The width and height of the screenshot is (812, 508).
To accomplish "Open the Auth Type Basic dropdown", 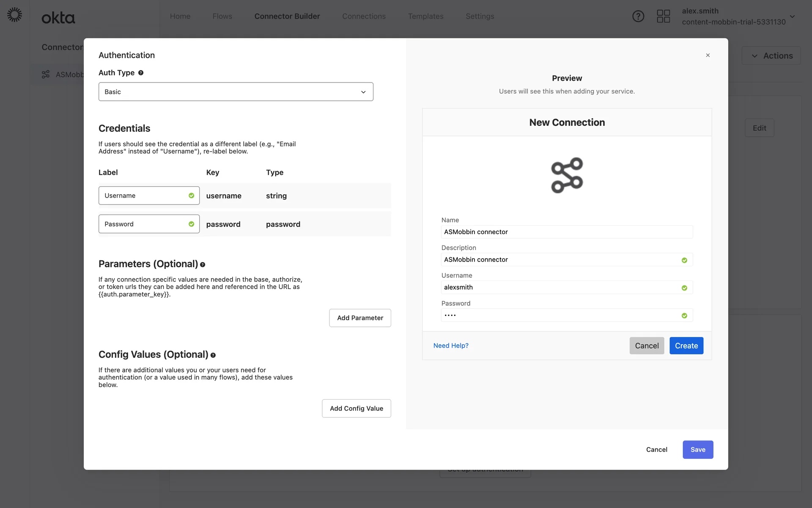I will coord(236,92).
